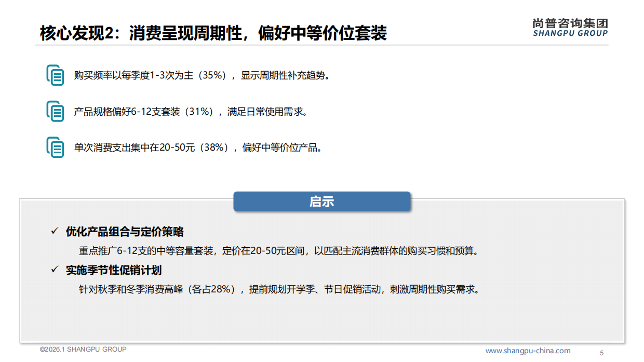The height and width of the screenshot is (362, 644).
Task: Click heading 实施季节性促销计划
Action: tap(114, 270)
